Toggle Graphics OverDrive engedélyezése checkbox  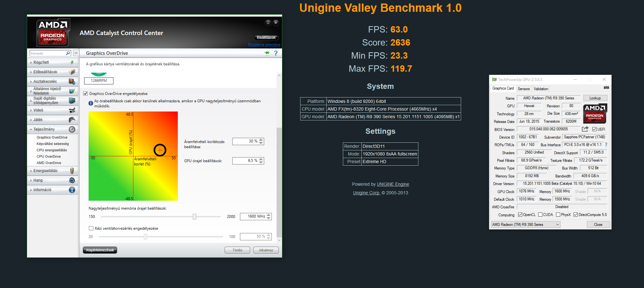[x=85, y=94]
